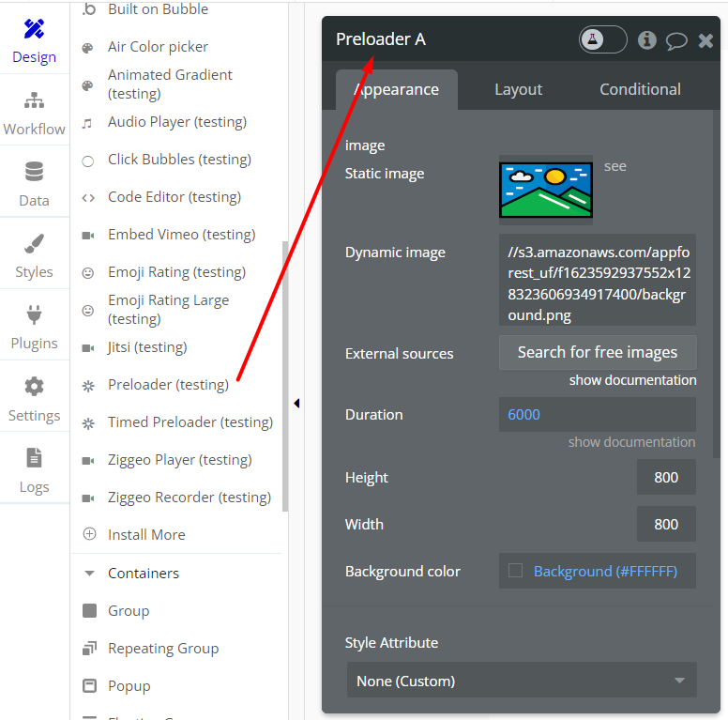
Task: Click the info icon in Preloader A header
Action: pos(646,39)
